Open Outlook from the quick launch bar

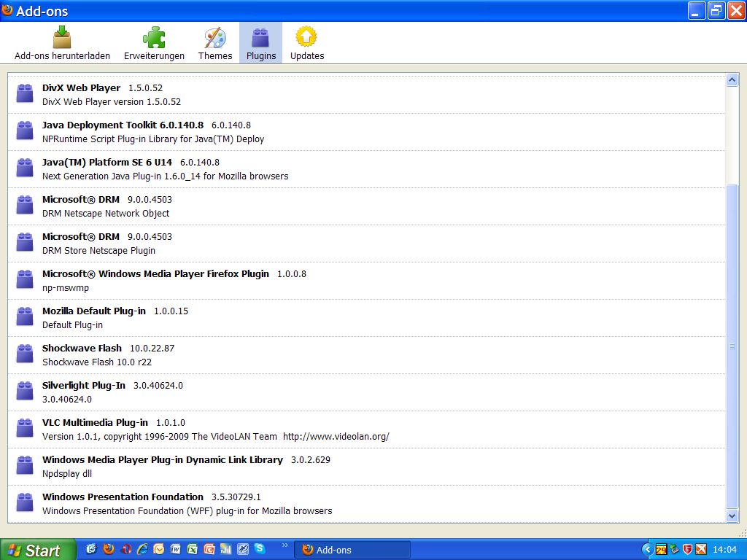click(x=158, y=549)
